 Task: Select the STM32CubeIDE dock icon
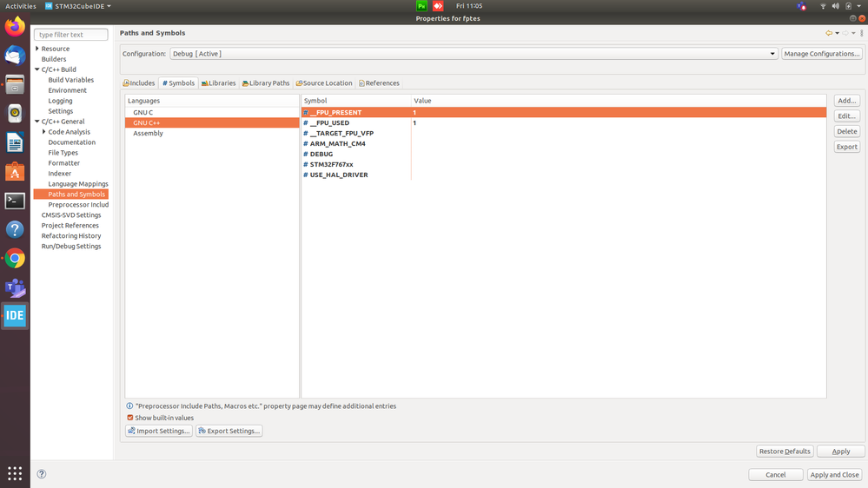pos(15,316)
